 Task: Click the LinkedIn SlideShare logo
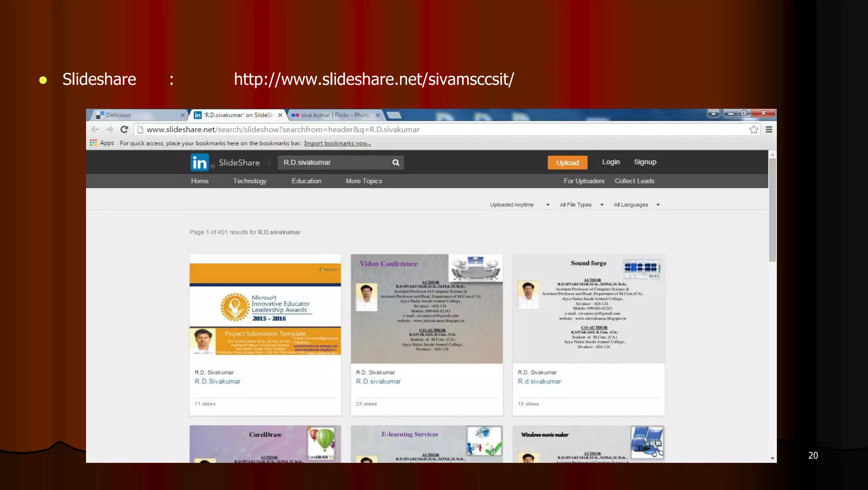tap(200, 162)
